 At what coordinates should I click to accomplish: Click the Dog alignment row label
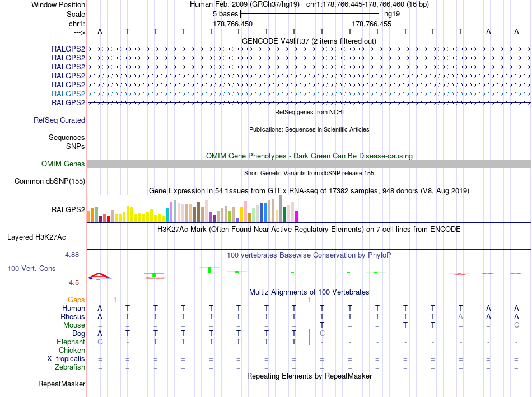pyautogui.click(x=78, y=334)
